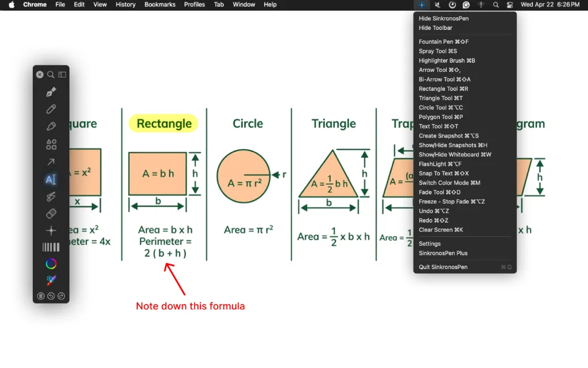Screen dimensions: 588x368
Task: Click the muted speaker menu bar icon
Action: [437, 5]
